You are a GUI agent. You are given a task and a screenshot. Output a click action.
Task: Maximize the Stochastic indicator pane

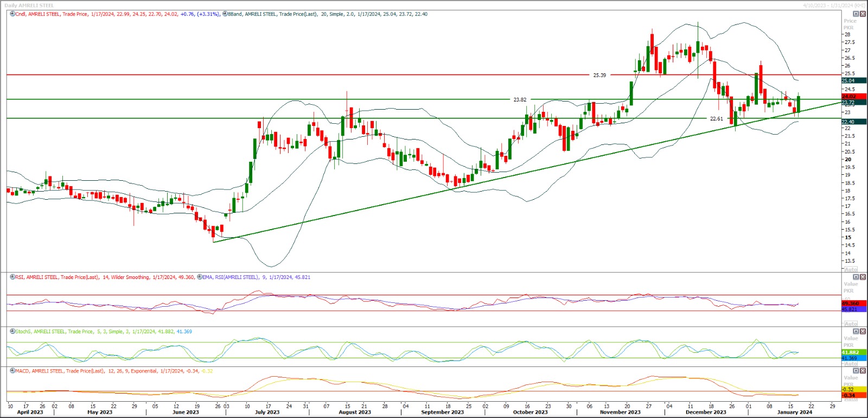tap(856, 332)
